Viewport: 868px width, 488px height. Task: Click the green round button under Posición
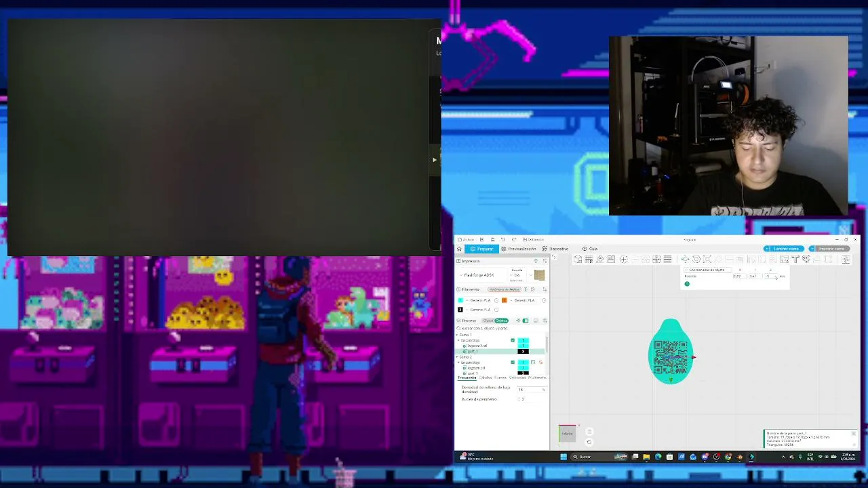[687, 283]
